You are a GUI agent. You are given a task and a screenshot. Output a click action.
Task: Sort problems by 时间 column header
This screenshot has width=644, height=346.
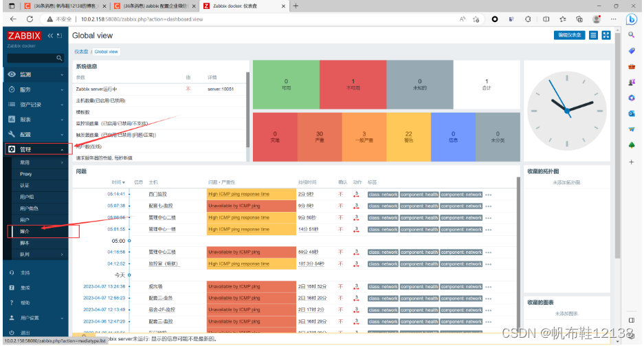click(x=118, y=182)
